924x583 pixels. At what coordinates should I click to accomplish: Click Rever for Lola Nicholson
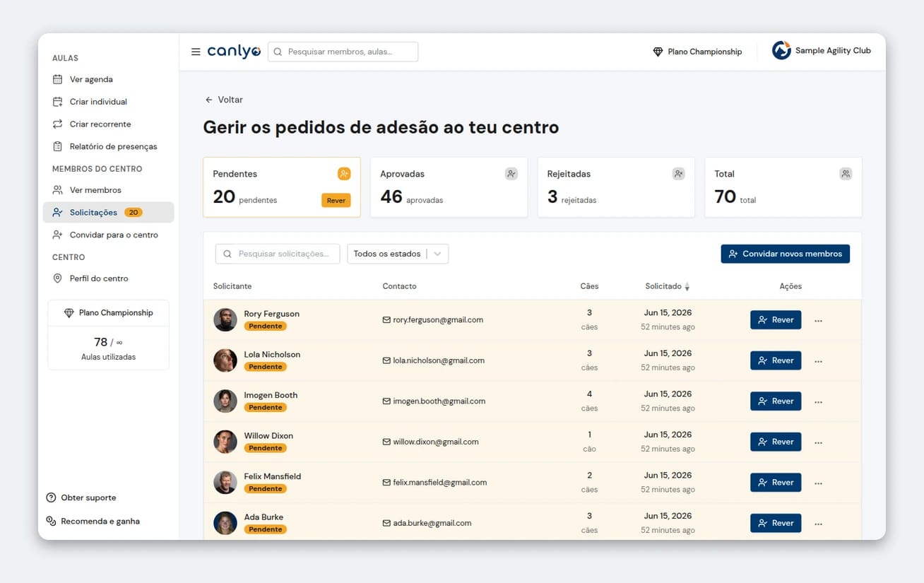[776, 360]
